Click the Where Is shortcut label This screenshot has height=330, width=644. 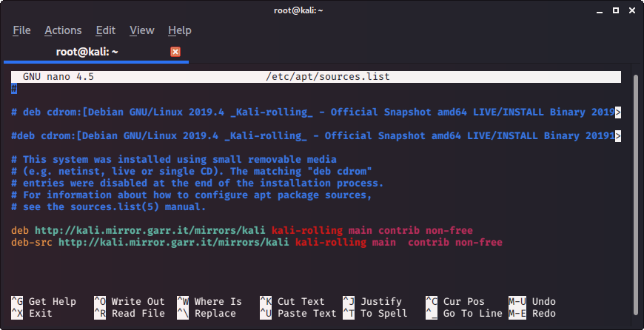click(218, 301)
